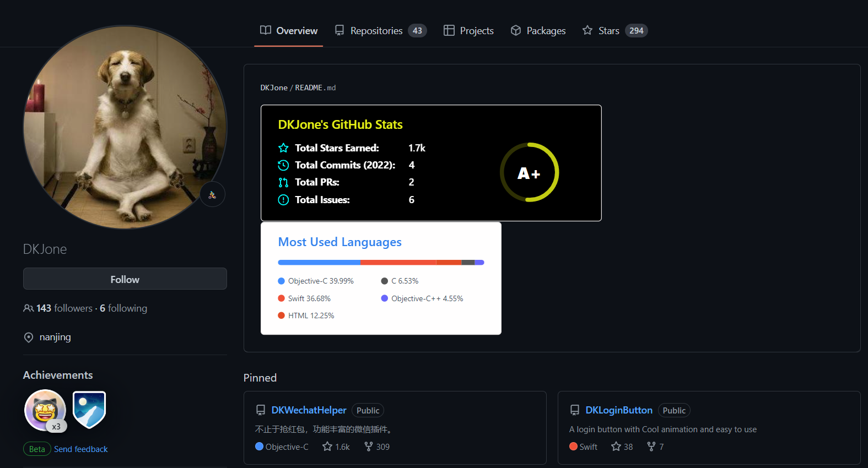Open the Projects tab
The width and height of the screenshot is (868, 468).
[468, 31]
